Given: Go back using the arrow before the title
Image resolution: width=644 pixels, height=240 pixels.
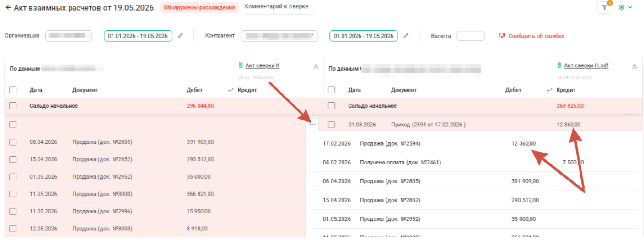Looking at the screenshot, I should (x=8, y=8).
